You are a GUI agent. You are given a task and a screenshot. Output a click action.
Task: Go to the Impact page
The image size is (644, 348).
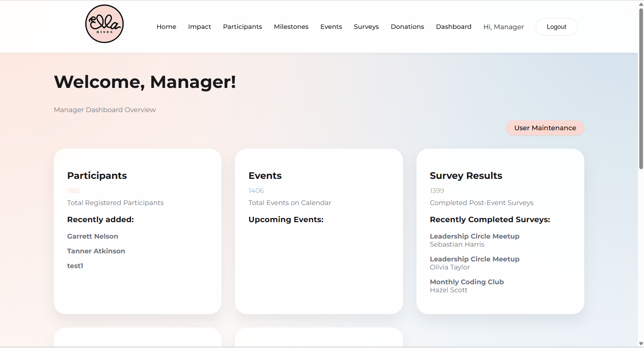(199, 27)
